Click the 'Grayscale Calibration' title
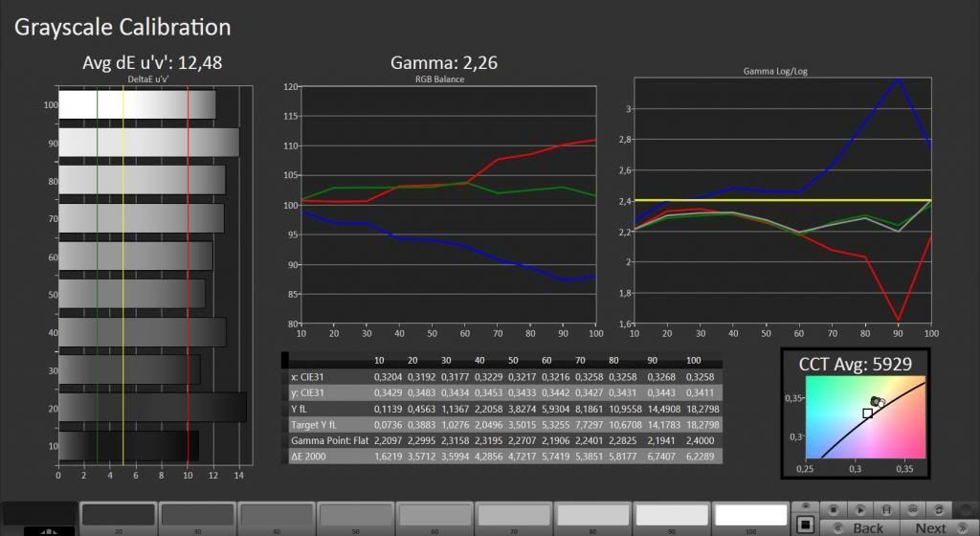 click(122, 27)
